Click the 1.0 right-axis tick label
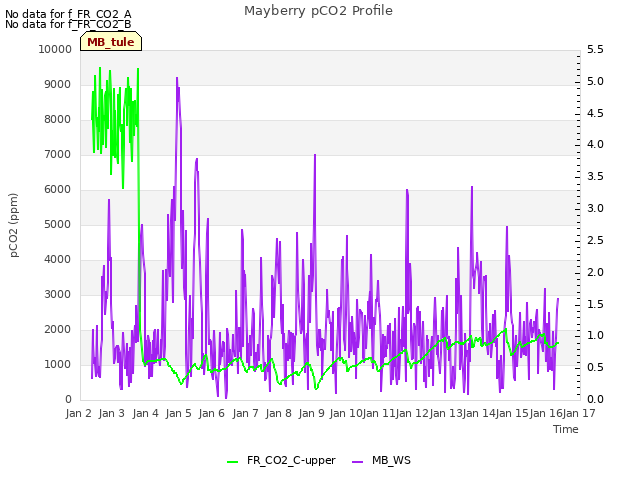Screen dimensions: 640x480 595,336
